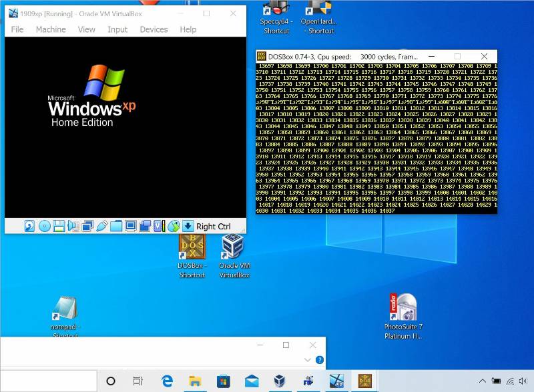The height and width of the screenshot is (392, 534).
Task: Select the PhotoSuite 7 Platinum desktop icon
Action: point(403,317)
